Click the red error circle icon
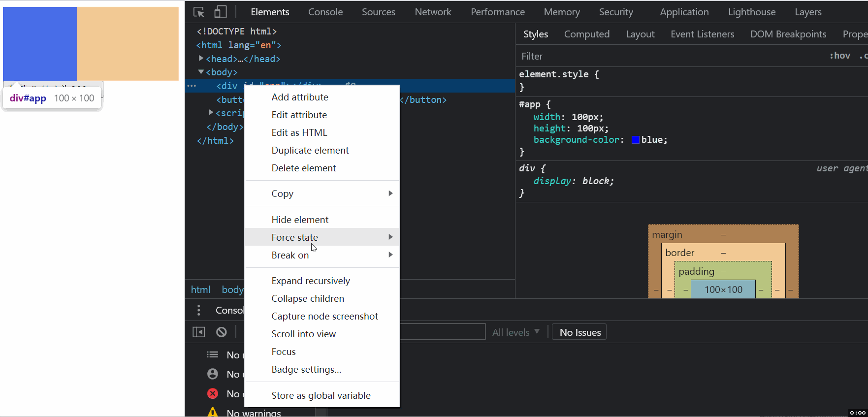 tap(213, 393)
